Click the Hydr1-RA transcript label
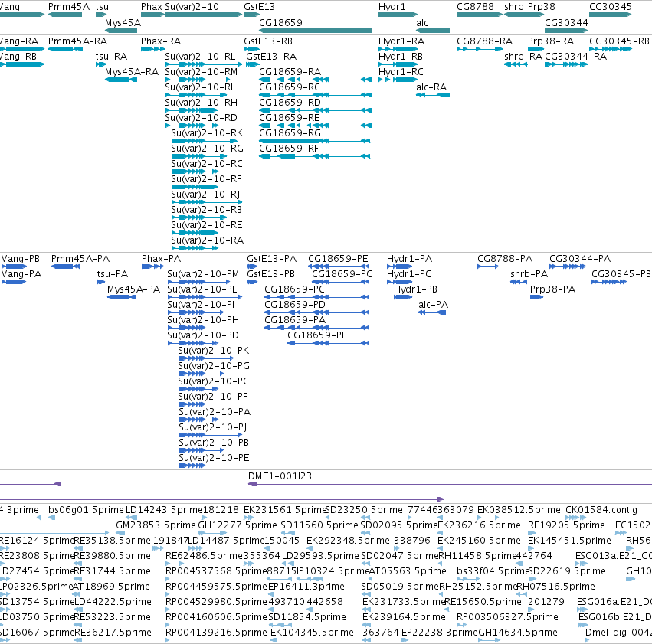The height and width of the screenshot is (644, 652). 401,41
